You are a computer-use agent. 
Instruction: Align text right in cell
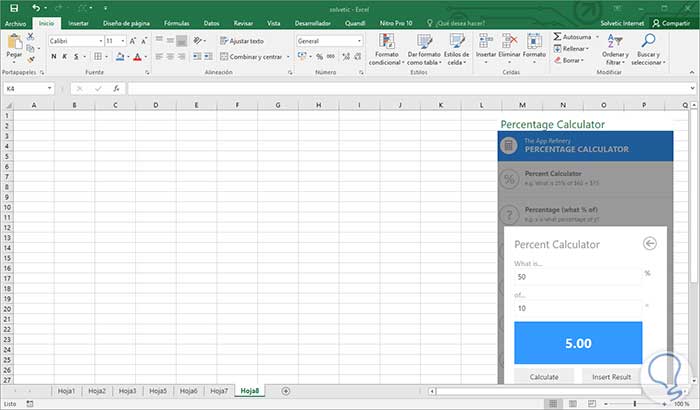[181, 56]
